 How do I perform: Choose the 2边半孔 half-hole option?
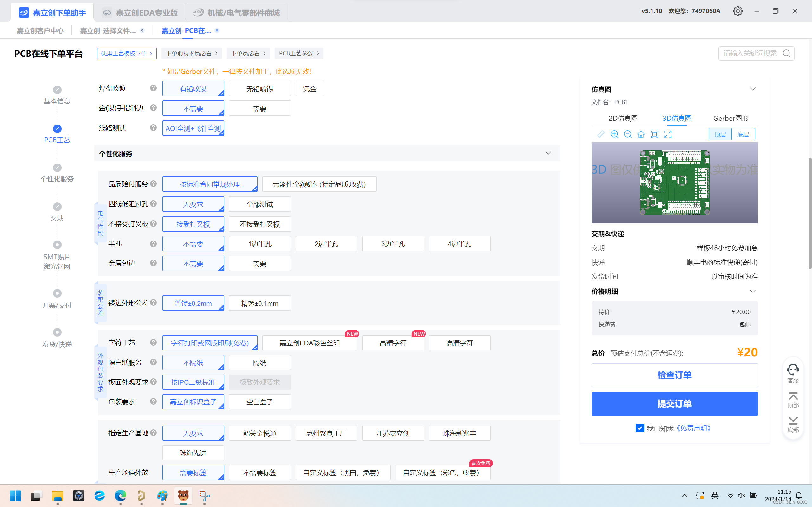coord(326,244)
